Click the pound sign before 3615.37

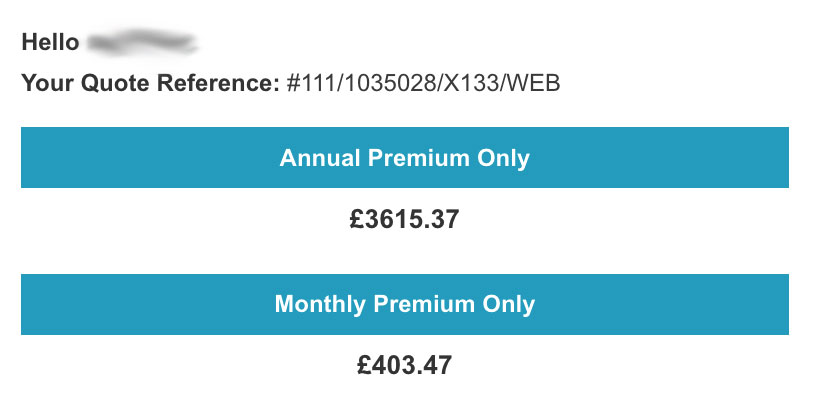357,219
